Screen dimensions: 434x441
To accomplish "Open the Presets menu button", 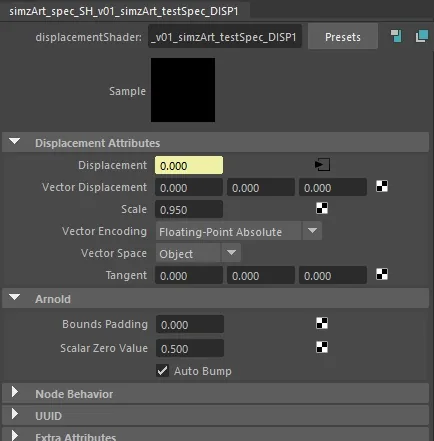I will (x=343, y=37).
